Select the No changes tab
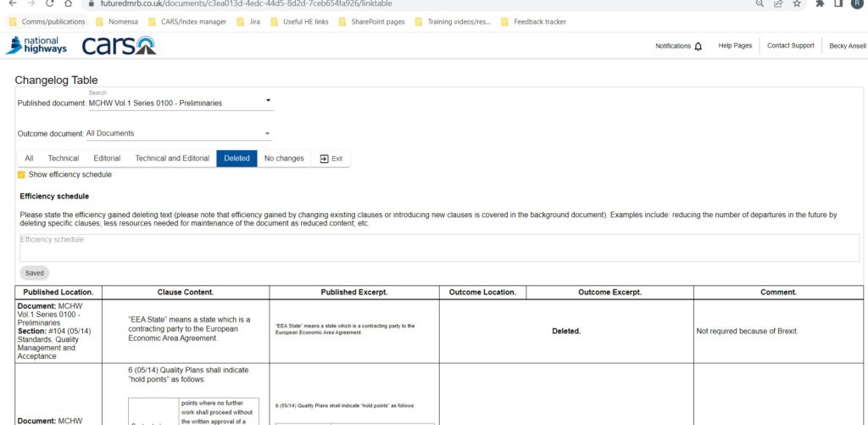Viewport: 868px width, 425px height. (284, 159)
